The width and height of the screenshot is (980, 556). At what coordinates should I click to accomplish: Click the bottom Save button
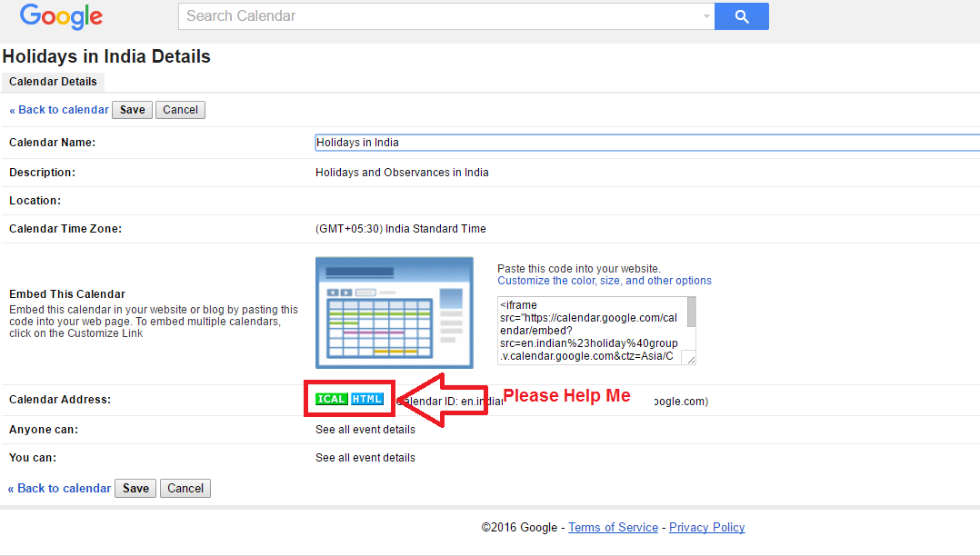click(136, 489)
